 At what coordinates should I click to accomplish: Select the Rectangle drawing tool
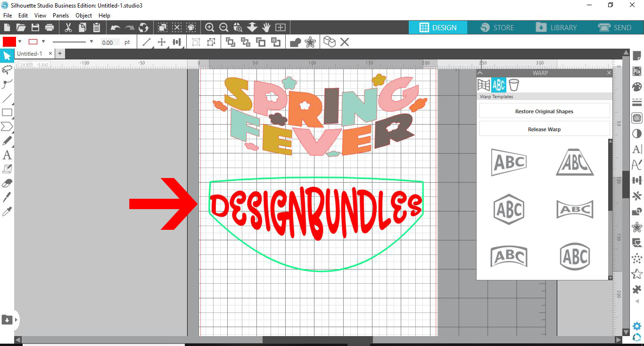[x=7, y=112]
